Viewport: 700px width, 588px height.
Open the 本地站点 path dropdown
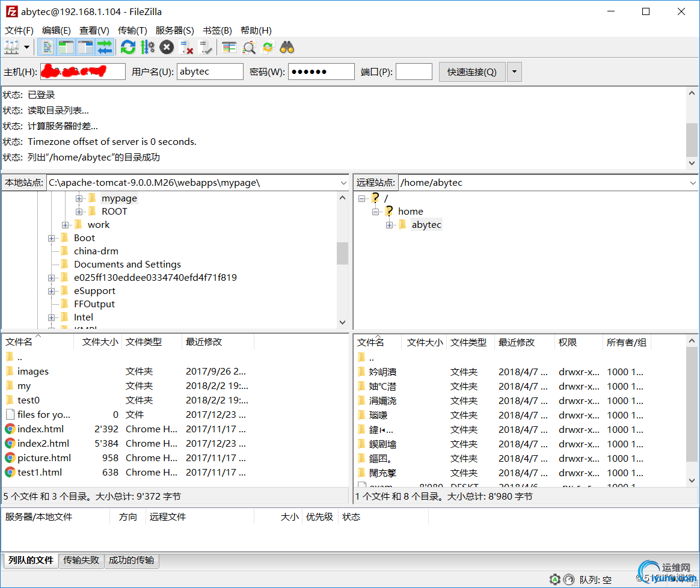343,183
